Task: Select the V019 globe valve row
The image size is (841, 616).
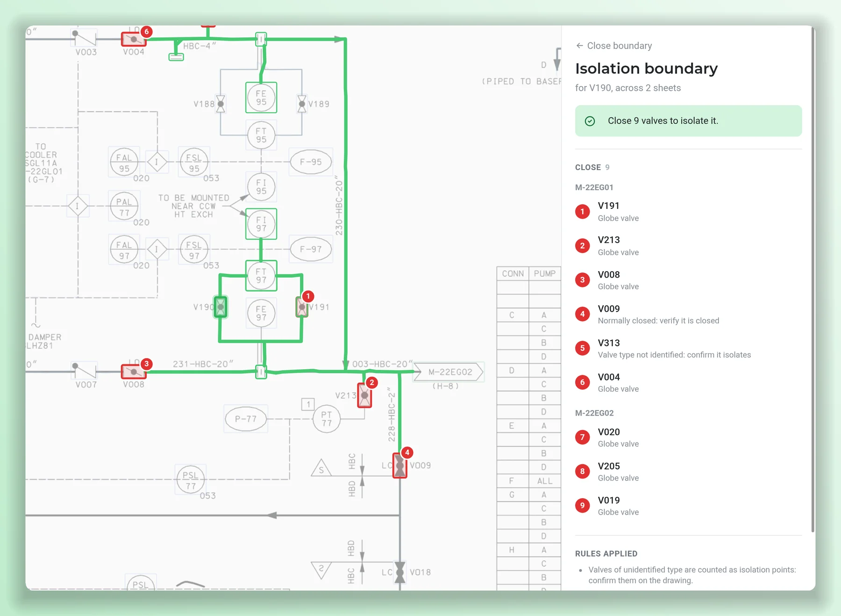Action: click(688, 506)
